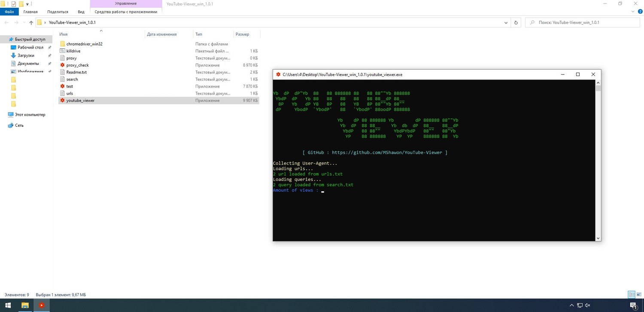Open the chromedriver_win32 folder icon

click(62, 44)
